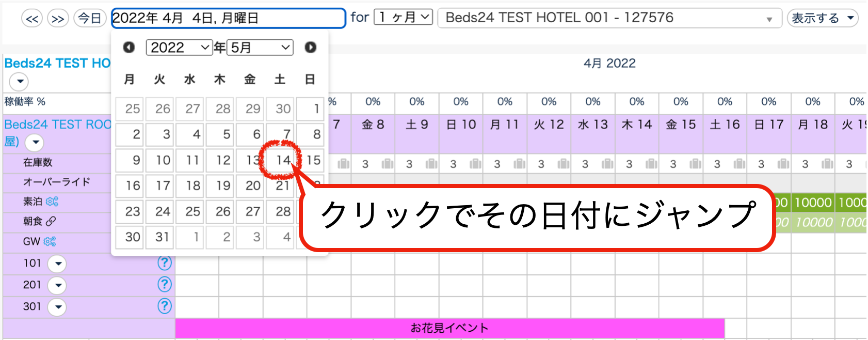Image resolution: width=868 pixels, height=340 pixels.
Task: Select day 14 in the calendar
Action: tap(282, 160)
